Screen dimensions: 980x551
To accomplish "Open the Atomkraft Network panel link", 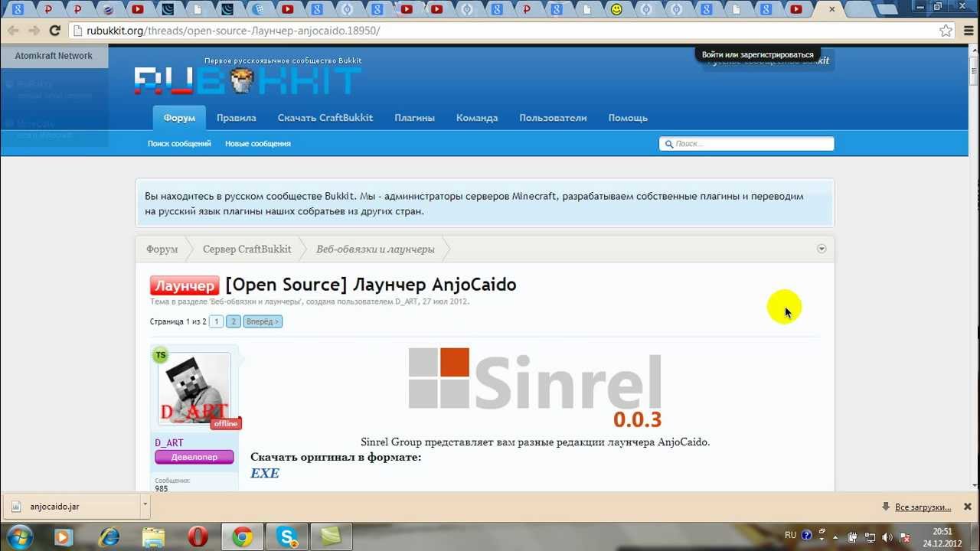I will point(54,56).
